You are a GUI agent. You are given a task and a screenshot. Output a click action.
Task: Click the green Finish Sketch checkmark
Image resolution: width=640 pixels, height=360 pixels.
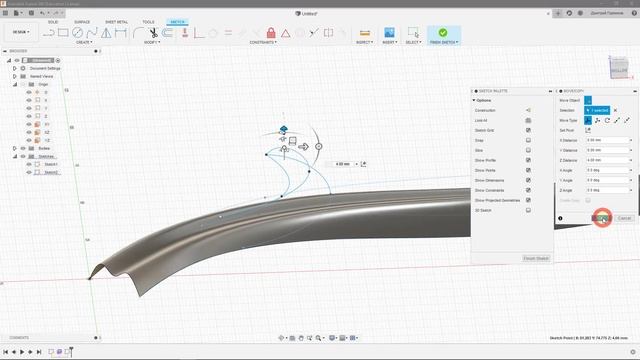(x=443, y=32)
